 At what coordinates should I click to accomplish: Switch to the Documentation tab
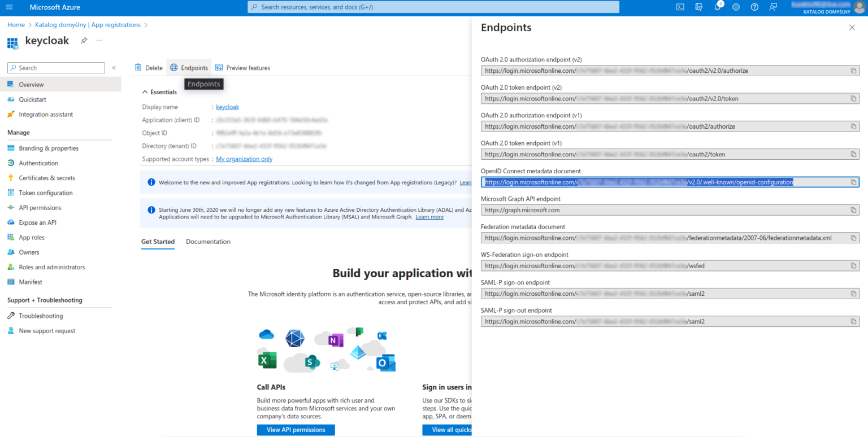click(x=208, y=241)
